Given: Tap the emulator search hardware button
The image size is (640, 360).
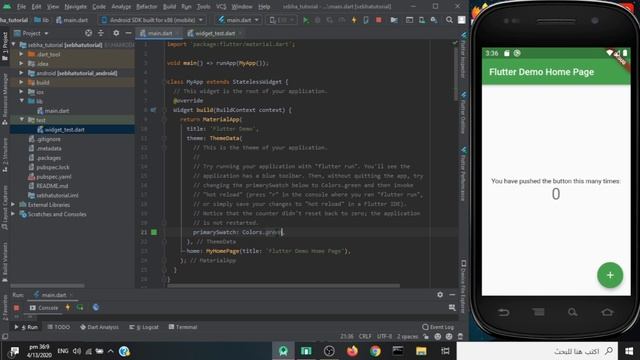Looking at the screenshot, I should click(x=573, y=312).
